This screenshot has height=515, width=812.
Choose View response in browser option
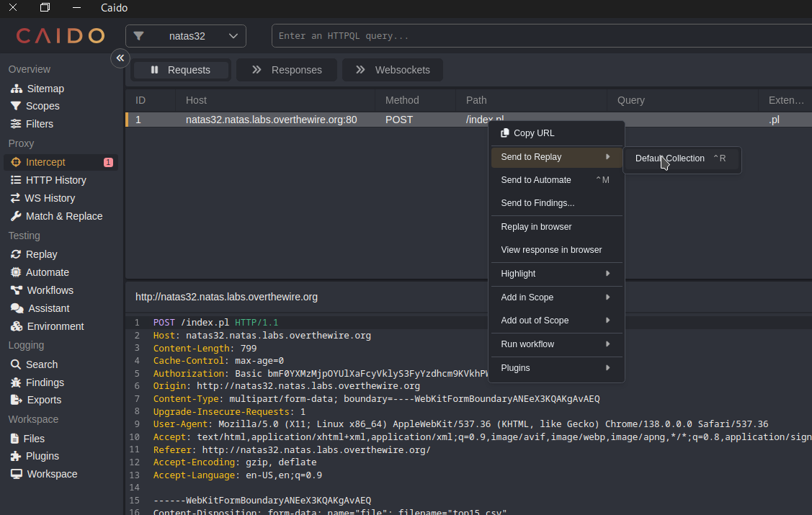click(551, 250)
